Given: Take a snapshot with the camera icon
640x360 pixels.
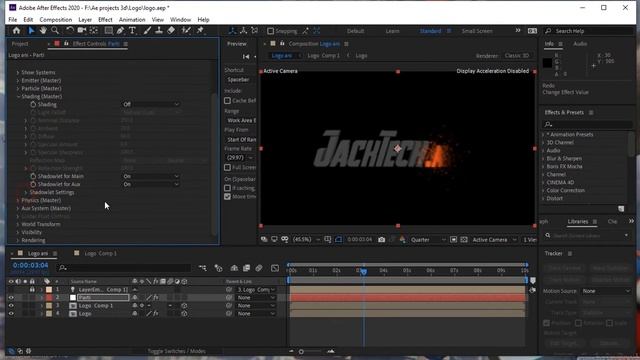Looking at the screenshot, I should point(381,240).
